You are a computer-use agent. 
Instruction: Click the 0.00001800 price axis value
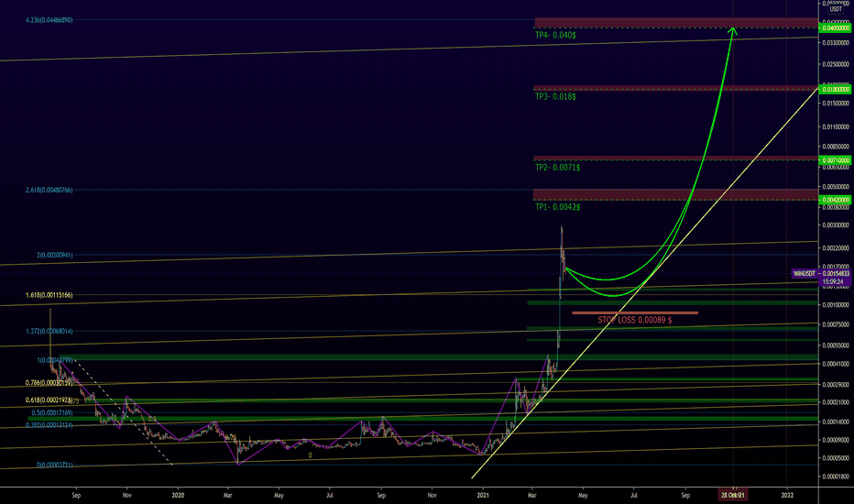(x=836, y=477)
